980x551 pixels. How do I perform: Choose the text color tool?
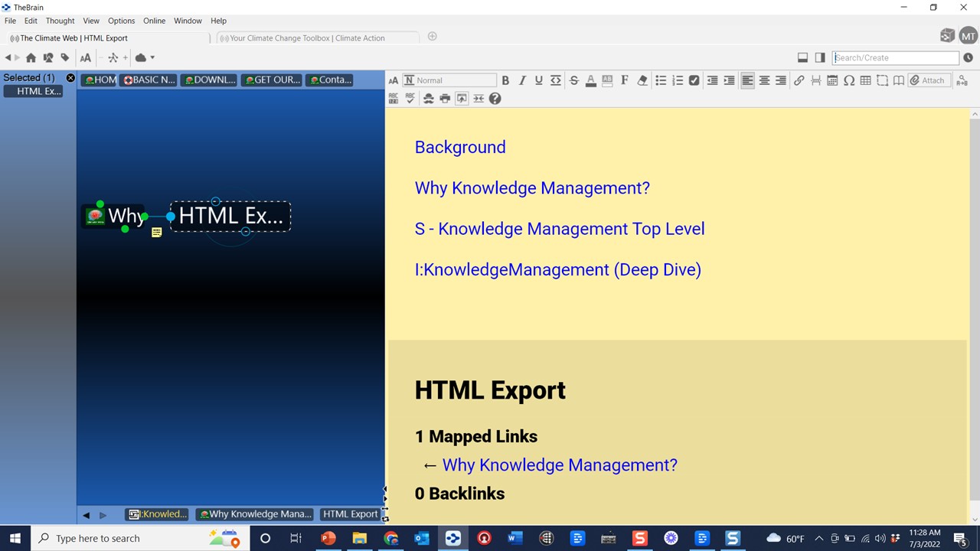tap(591, 80)
